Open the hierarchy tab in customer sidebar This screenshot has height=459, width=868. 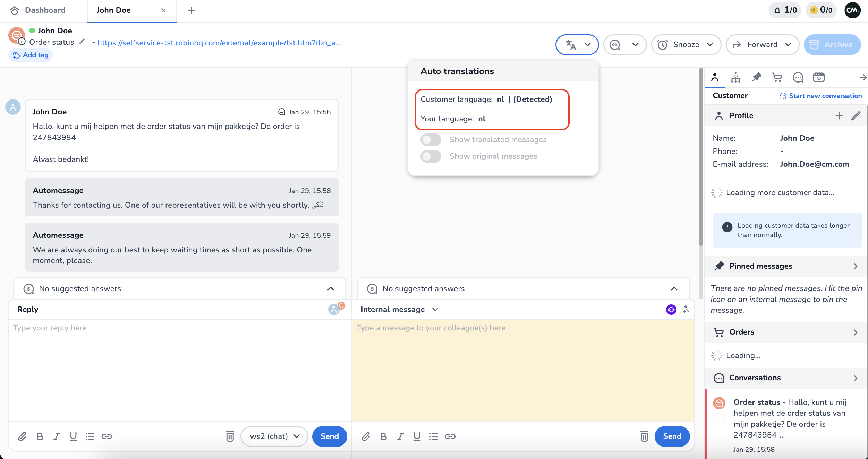pos(735,77)
